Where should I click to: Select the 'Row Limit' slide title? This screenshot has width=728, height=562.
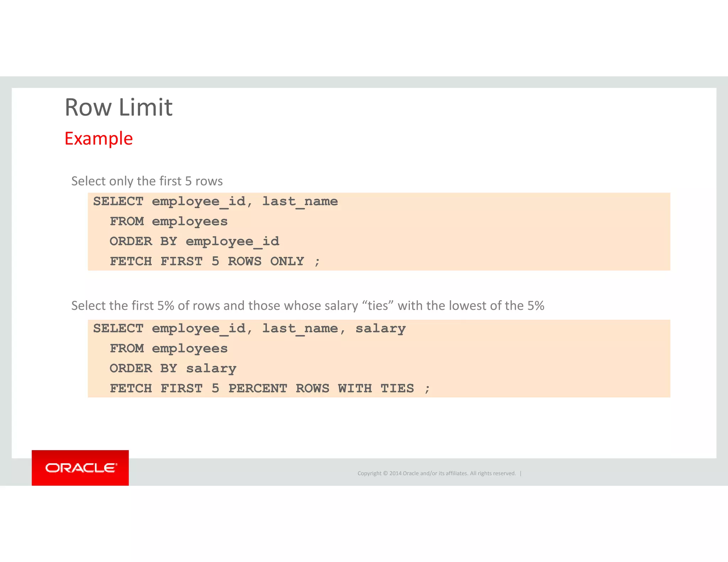coord(118,107)
